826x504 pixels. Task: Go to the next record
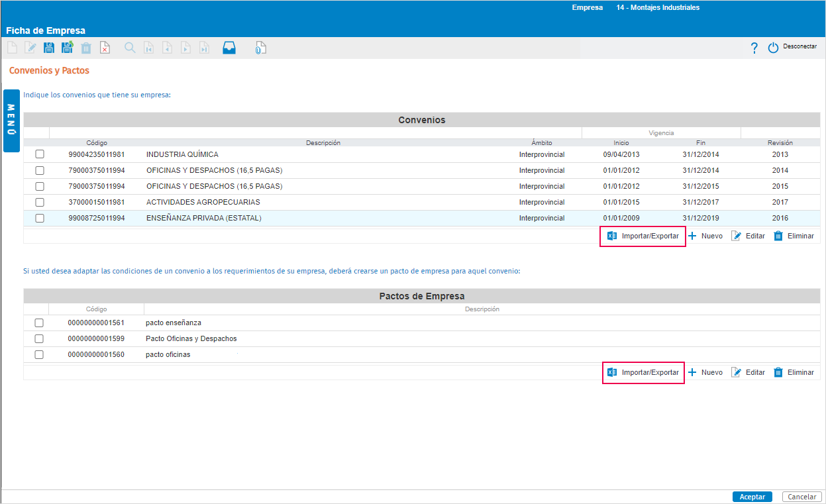coord(186,48)
